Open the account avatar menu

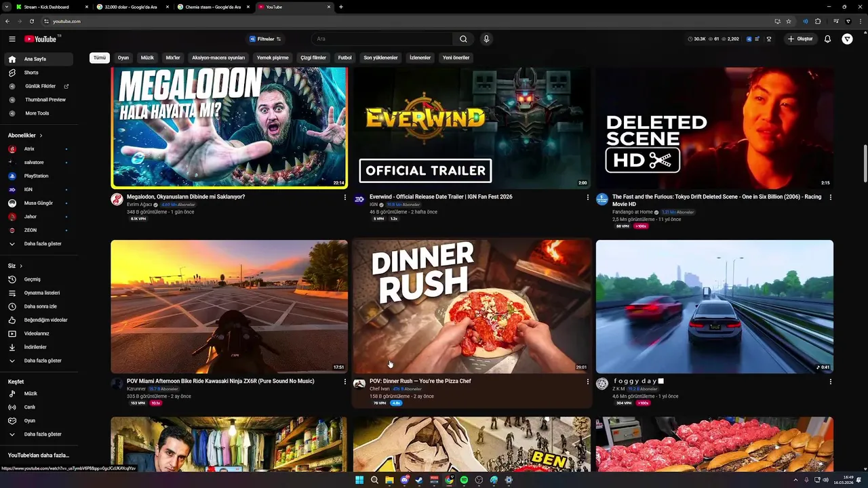pyautogui.click(x=847, y=39)
